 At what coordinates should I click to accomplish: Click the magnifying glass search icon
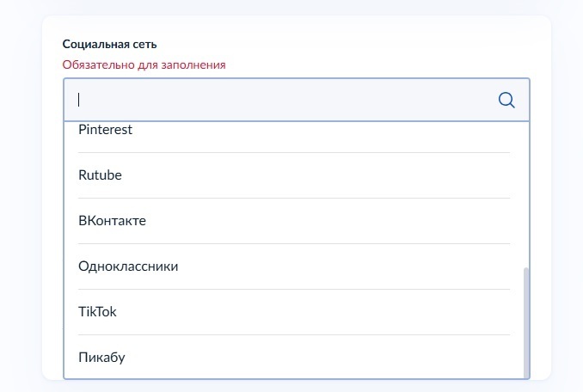(506, 100)
